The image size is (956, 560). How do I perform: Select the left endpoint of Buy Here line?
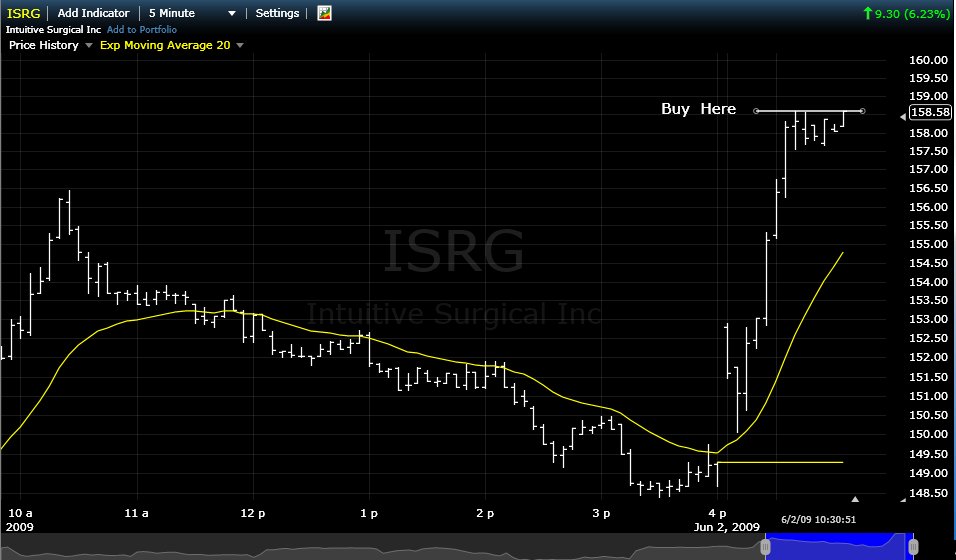757,111
